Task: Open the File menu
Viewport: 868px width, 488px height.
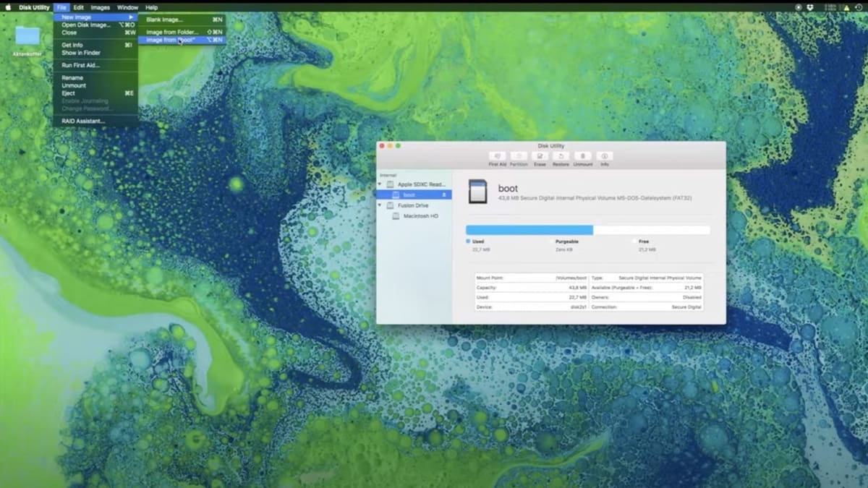Action: [61, 7]
